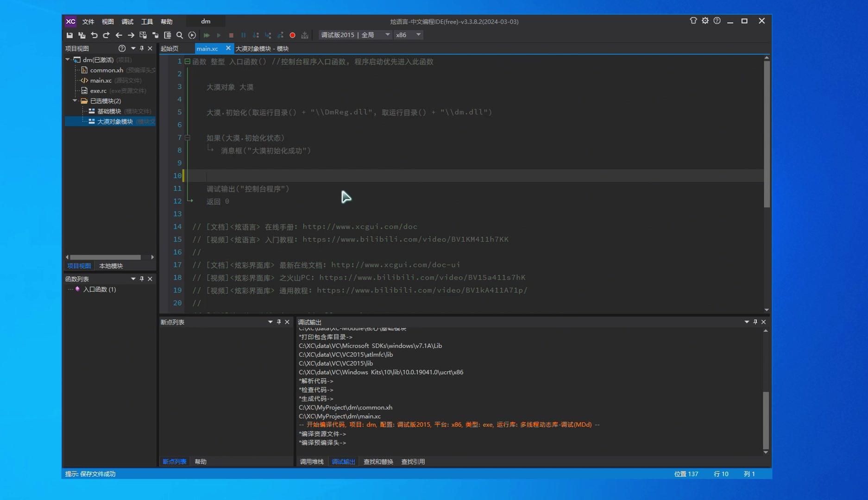This screenshot has height=500, width=868.
Task: Pin the 项目视图 panel
Action: pyautogui.click(x=142, y=48)
